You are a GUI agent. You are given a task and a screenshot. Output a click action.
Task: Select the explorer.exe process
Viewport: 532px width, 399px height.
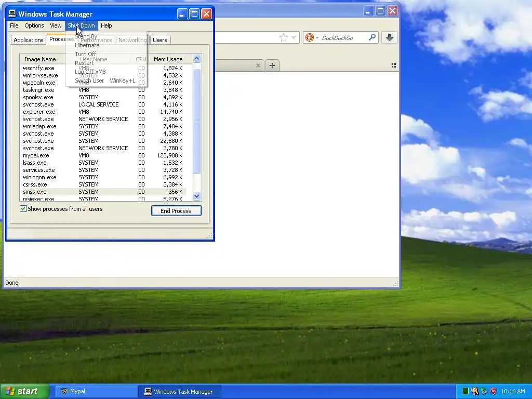coord(103,112)
